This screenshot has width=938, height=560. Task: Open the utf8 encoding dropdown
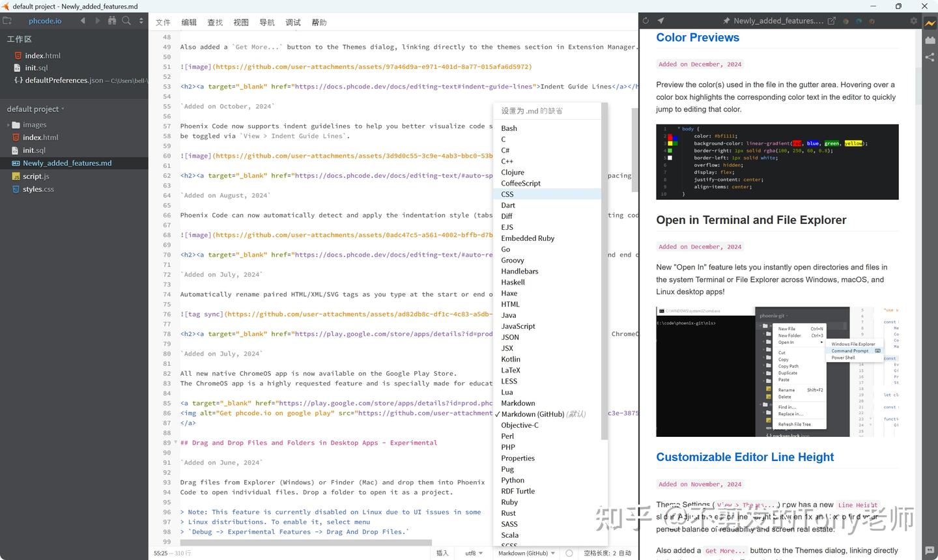(x=473, y=553)
